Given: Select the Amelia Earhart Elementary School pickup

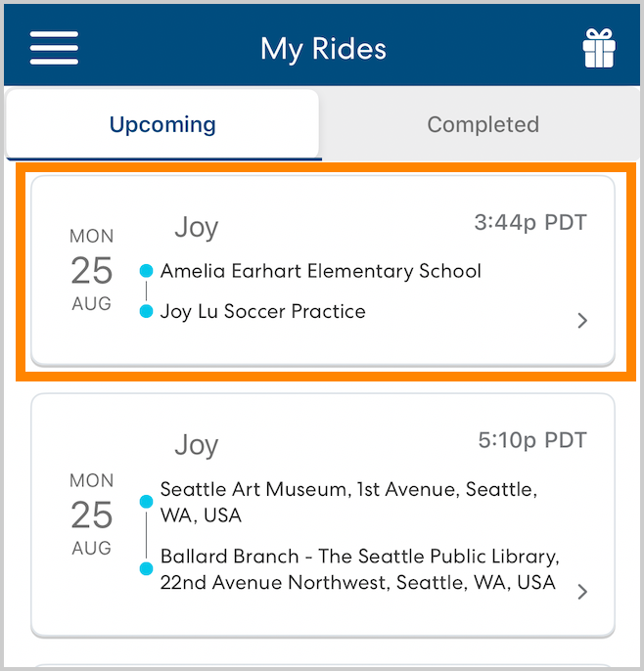Looking at the screenshot, I should pyautogui.click(x=321, y=271).
